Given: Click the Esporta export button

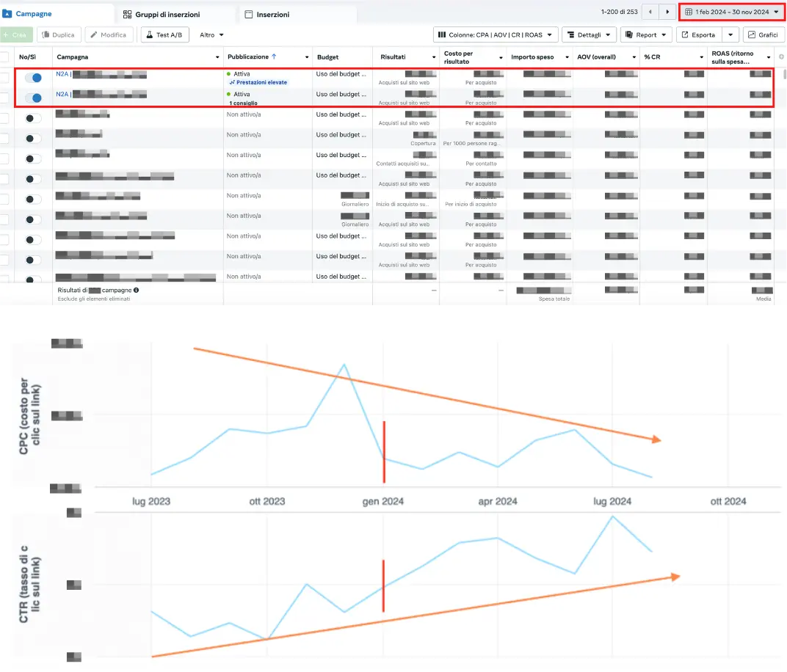Looking at the screenshot, I should [x=697, y=34].
